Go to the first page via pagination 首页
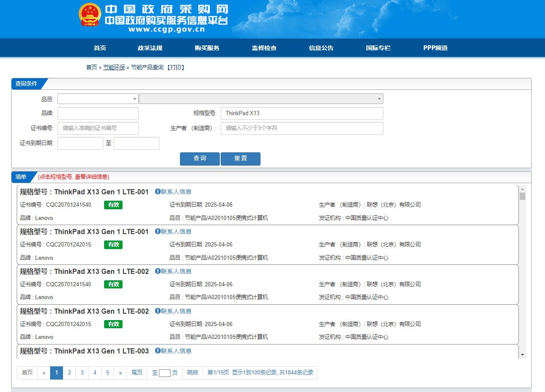The image size is (545, 392). tap(27, 373)
